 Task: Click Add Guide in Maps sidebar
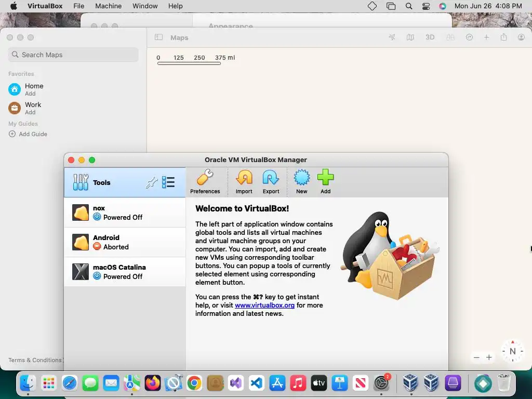click(28, 134)
